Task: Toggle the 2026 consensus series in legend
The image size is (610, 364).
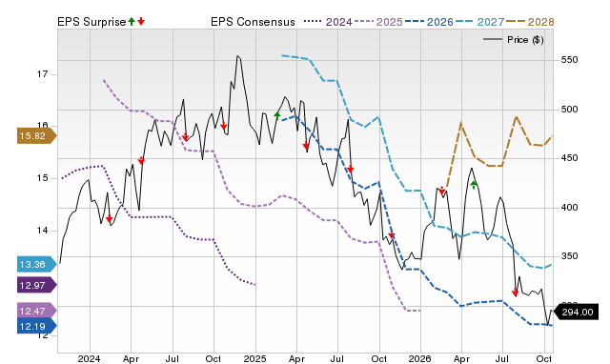Action: click(429, 22)
